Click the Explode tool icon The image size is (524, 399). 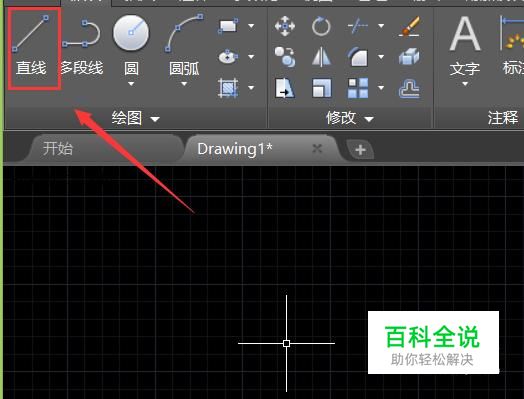pyautogui.click(x=409, y=56)
